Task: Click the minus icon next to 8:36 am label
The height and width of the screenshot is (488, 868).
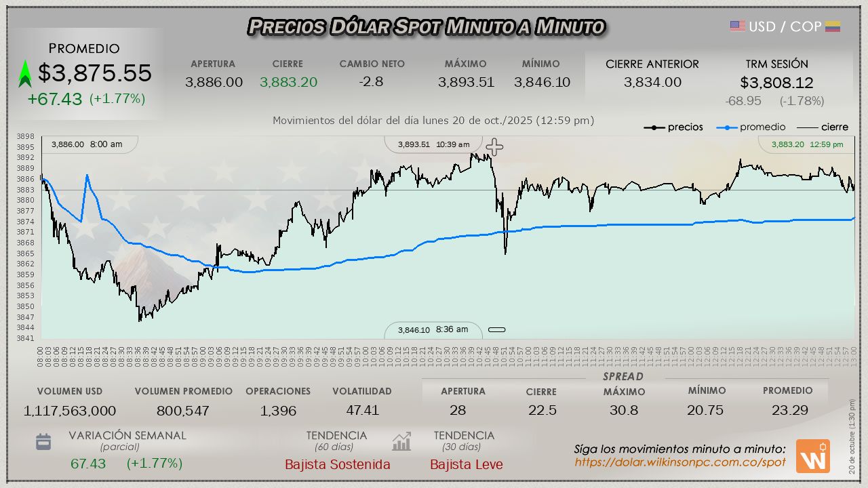Action: [x=497, y=330]
